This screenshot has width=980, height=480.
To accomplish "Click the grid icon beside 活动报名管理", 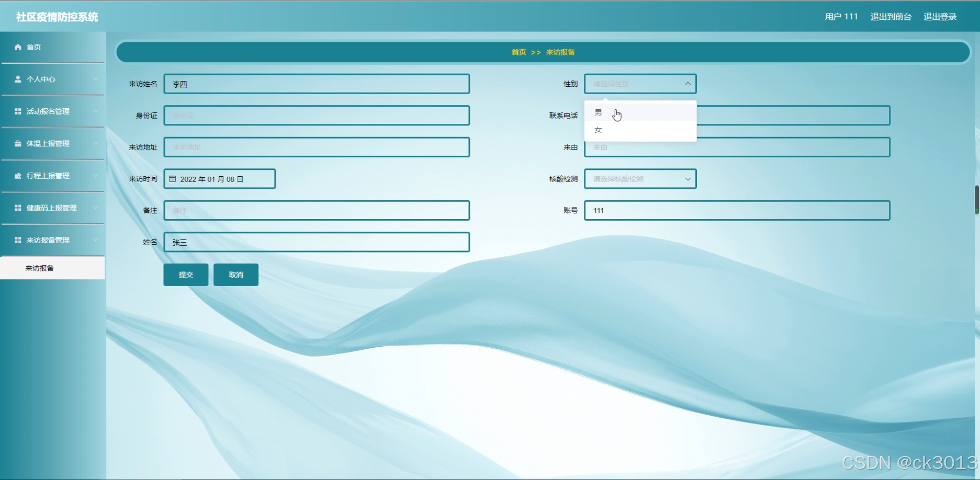I will 18,111.
